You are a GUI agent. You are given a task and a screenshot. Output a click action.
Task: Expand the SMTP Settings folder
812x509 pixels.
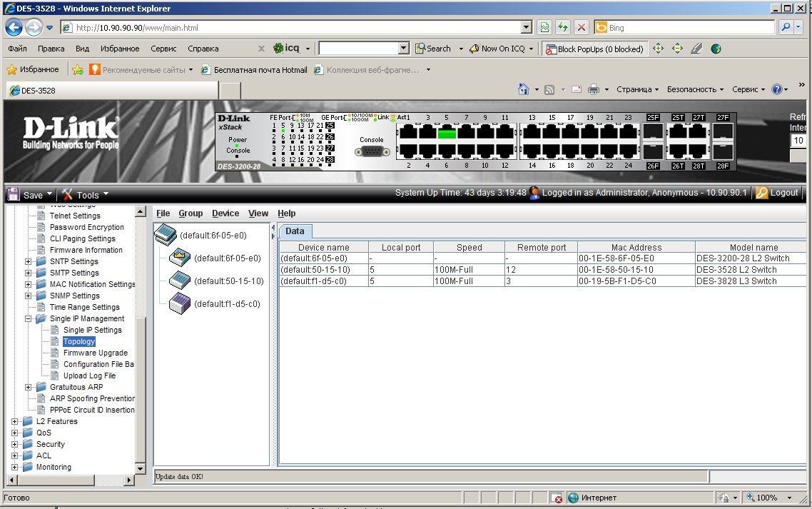[29, 273]
